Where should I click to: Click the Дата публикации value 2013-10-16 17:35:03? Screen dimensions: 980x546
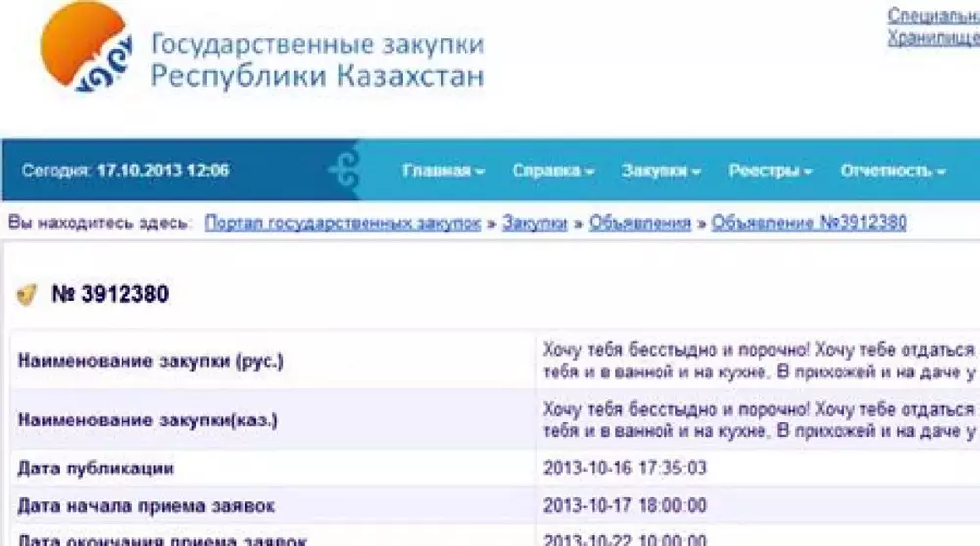pyautogui.click(x=624, y=469)
